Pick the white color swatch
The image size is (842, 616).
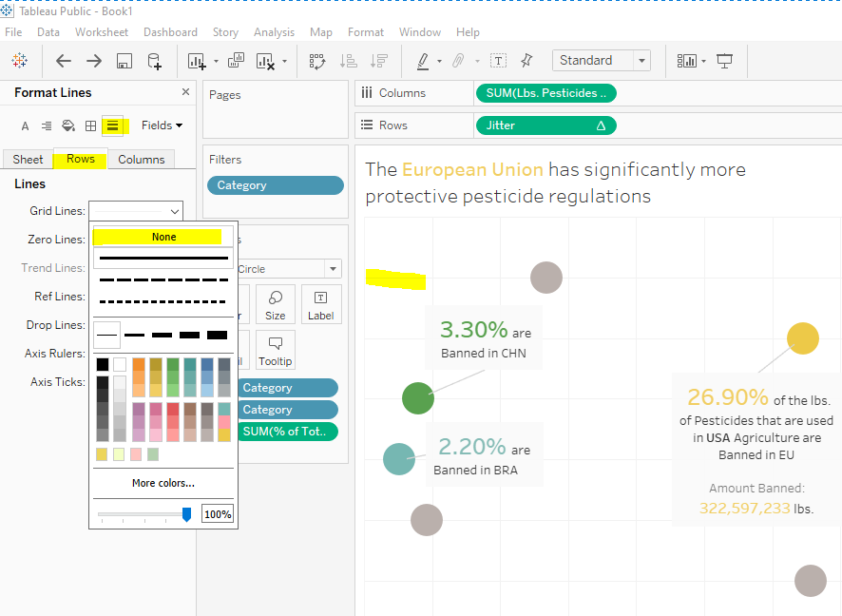pyautogui.click(x=119, y=365)
